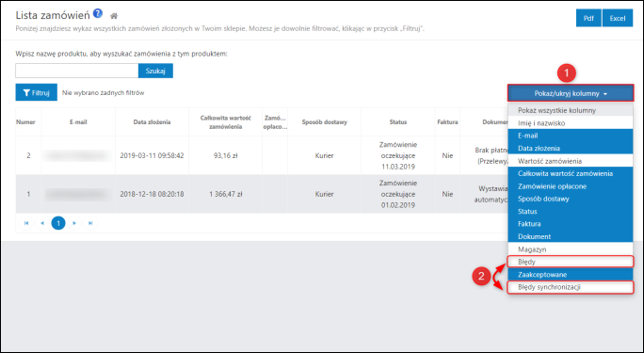The width and height of the screenshot is (644, 353).
Task: Enable the Błędy synchronizacji column option
Action: [571, 287]
